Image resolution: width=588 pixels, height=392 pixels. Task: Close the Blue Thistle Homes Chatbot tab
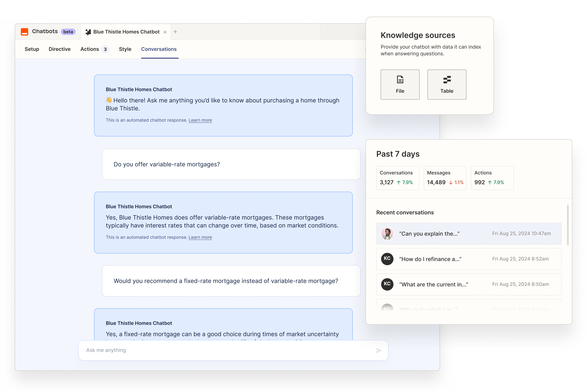point(165,32)
